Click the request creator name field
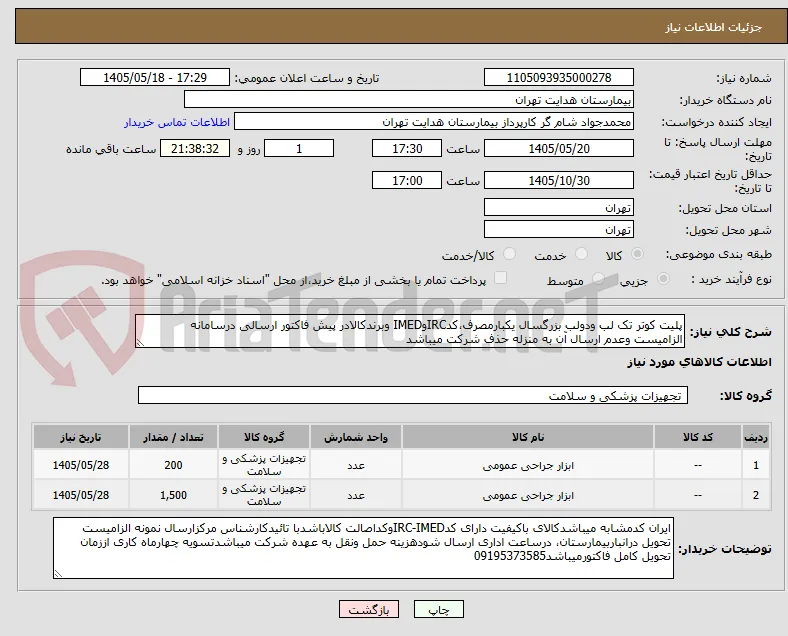 [x=434, y=122]
